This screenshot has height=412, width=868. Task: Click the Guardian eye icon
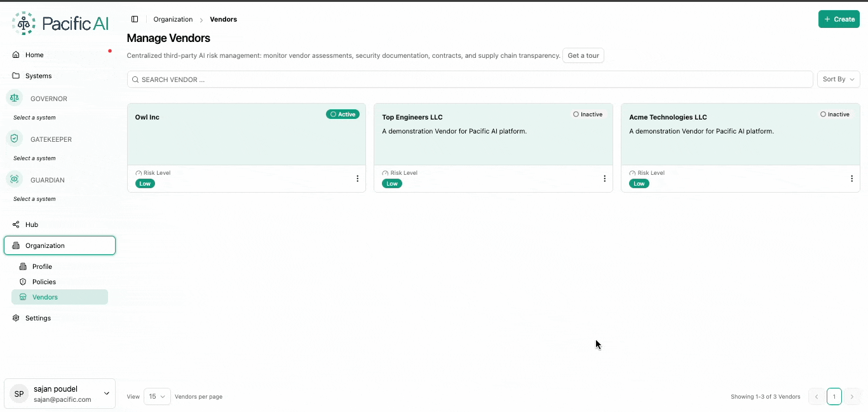(15, 179)
